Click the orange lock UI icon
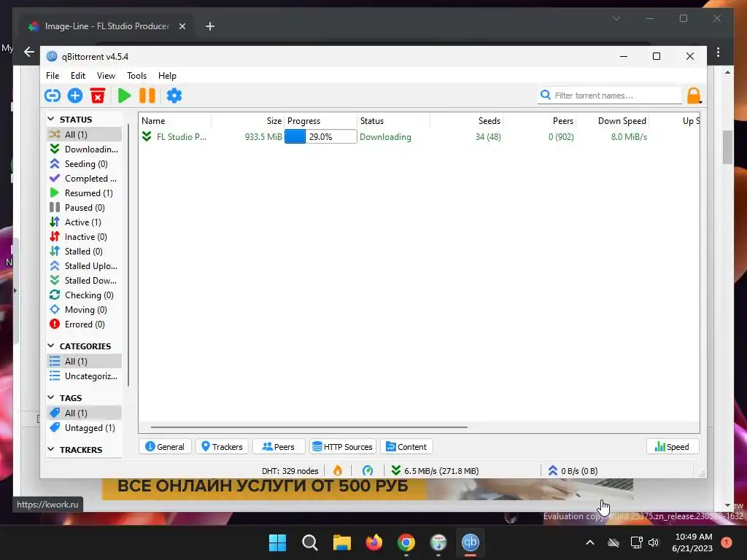 tap(694, 96)
